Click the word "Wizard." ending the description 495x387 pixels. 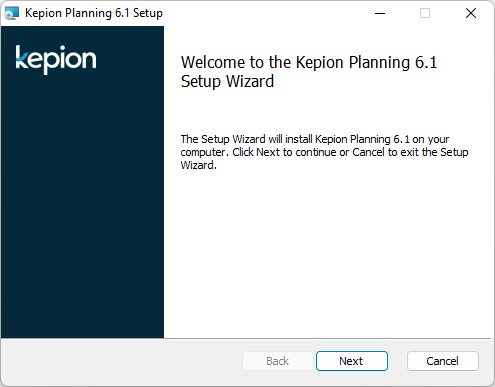point(199,165)
